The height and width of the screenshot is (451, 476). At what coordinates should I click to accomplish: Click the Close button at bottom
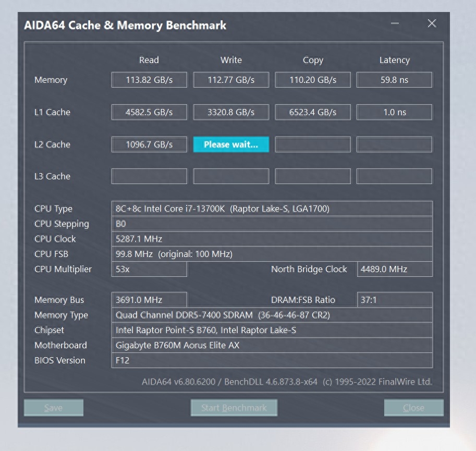coord(413,408)
